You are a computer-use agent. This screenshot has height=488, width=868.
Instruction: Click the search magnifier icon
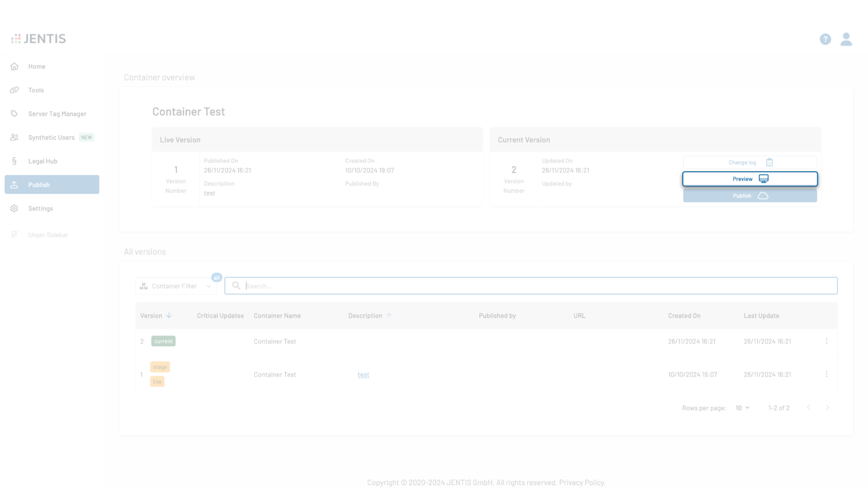[x=236, y=285]
